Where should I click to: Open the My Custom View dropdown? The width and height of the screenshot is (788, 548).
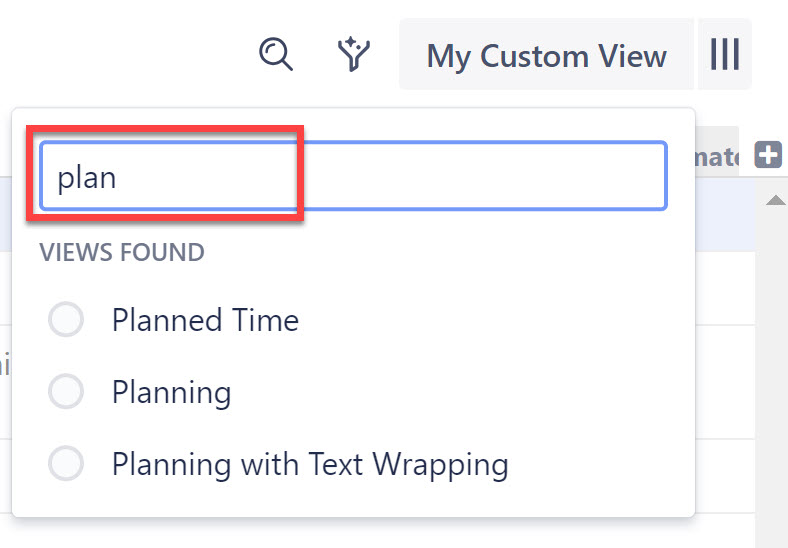[x=546, y=55]
